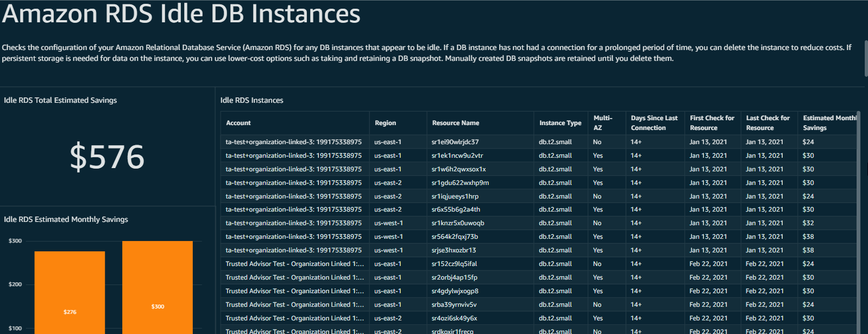
Task: Select the $276 orange bar in chart
Action: 70,293
